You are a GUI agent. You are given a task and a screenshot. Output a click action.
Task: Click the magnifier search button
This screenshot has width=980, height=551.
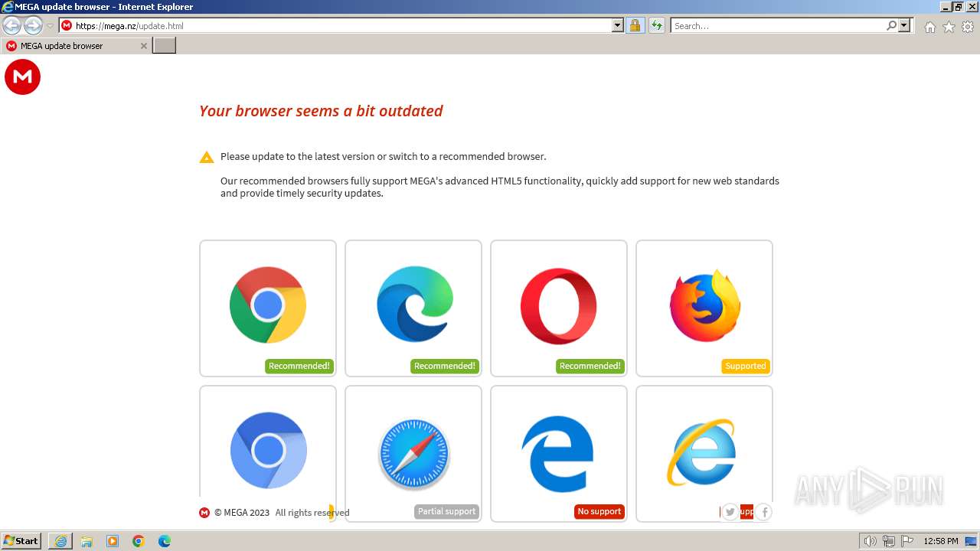(x=891, y=25)
